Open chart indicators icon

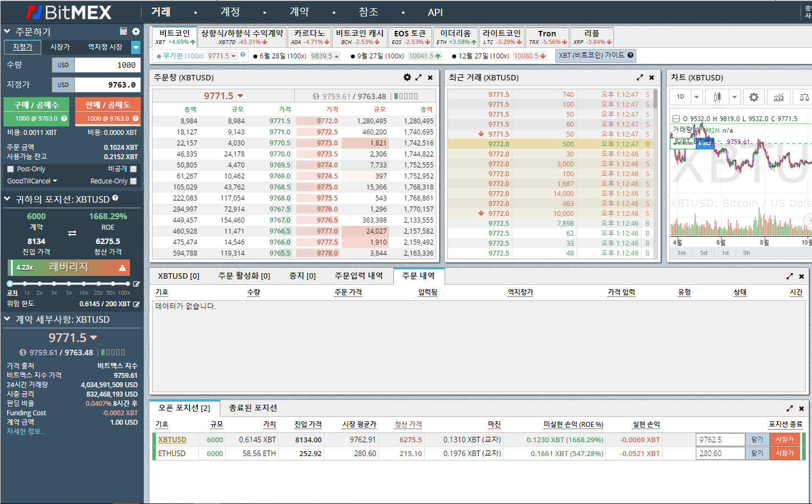pyautogui.click(x=778, y=97)
